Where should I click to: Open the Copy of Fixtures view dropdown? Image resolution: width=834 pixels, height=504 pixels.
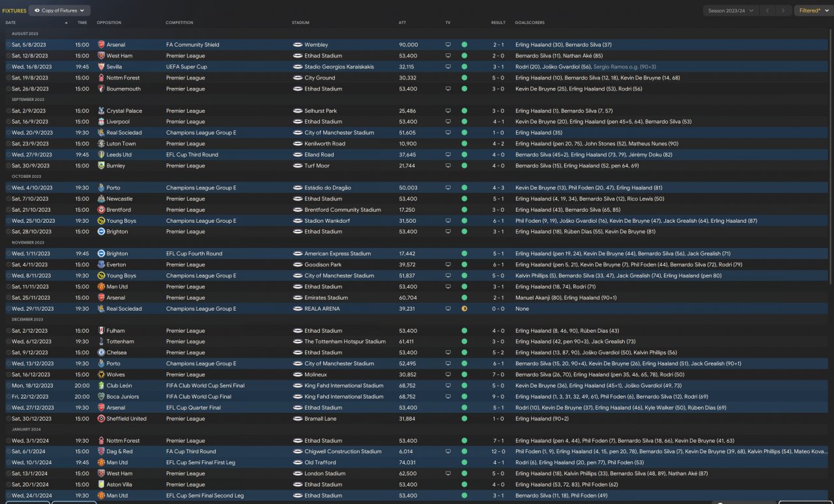(x=60, y=10)
